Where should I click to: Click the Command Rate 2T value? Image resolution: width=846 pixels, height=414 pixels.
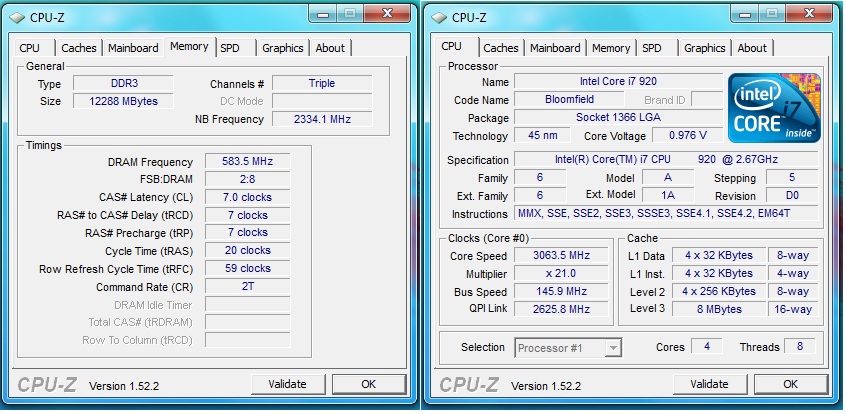click(x=248, y=286)
